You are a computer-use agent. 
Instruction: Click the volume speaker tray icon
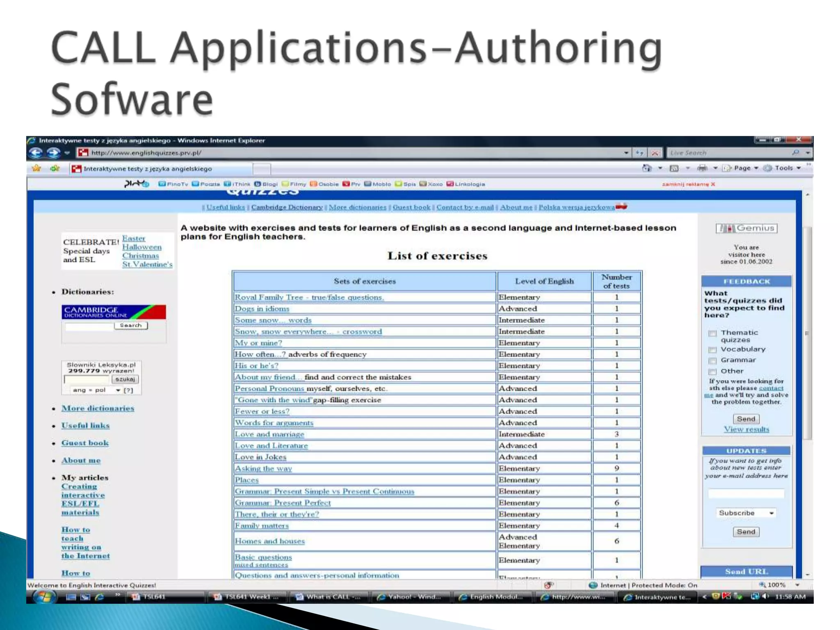coord(765,597)
